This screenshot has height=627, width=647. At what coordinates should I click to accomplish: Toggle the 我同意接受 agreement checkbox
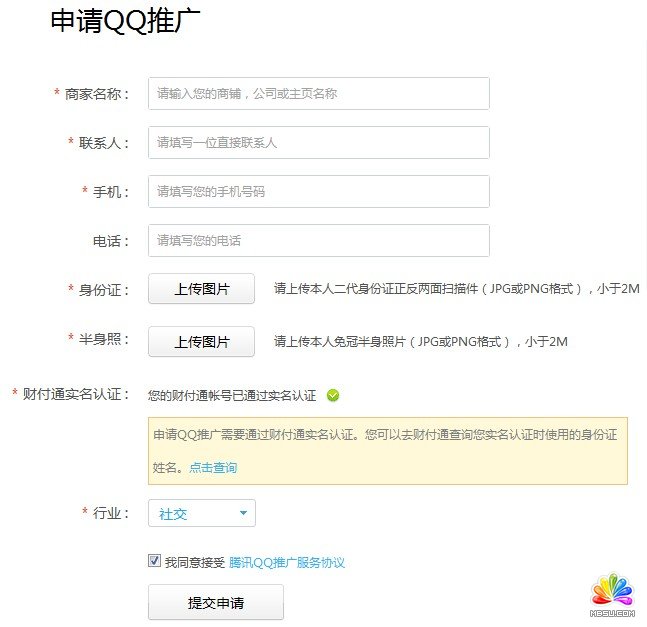pos(154,561)
